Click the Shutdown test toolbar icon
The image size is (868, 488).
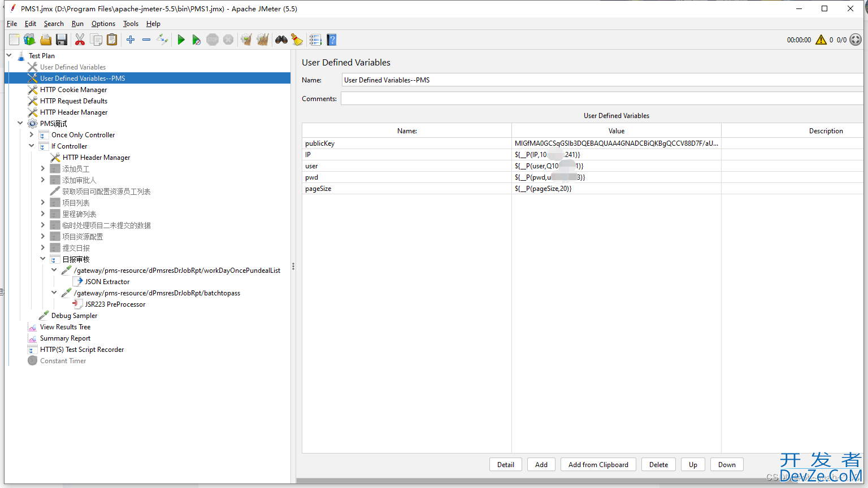pos(228,40)
